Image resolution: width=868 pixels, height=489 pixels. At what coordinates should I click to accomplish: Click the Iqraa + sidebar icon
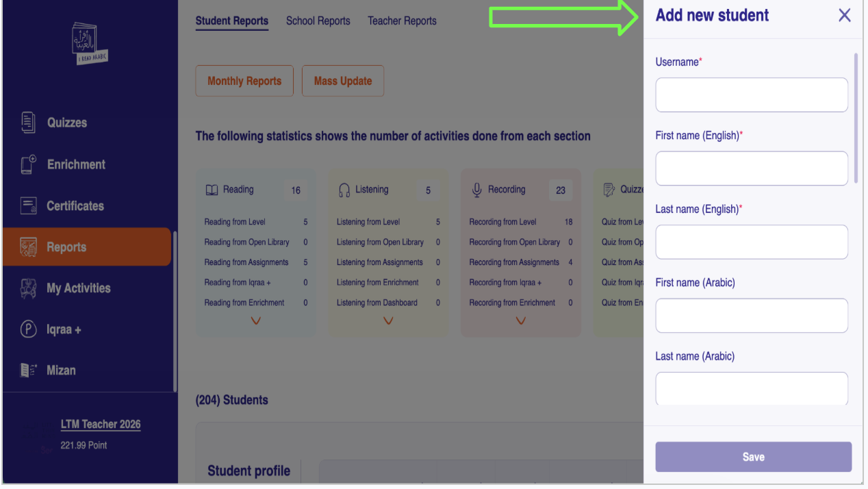(28, 329)
